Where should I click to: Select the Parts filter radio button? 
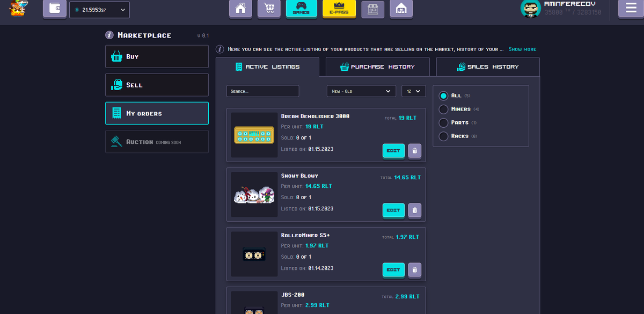click(443, 122)
